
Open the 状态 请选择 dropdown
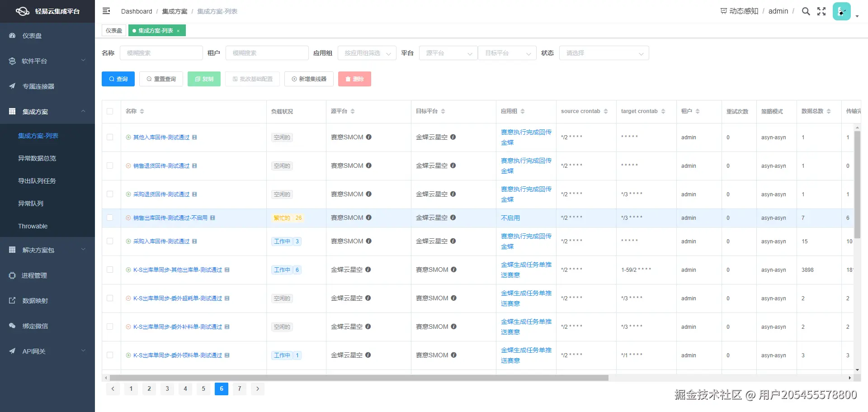604,53
